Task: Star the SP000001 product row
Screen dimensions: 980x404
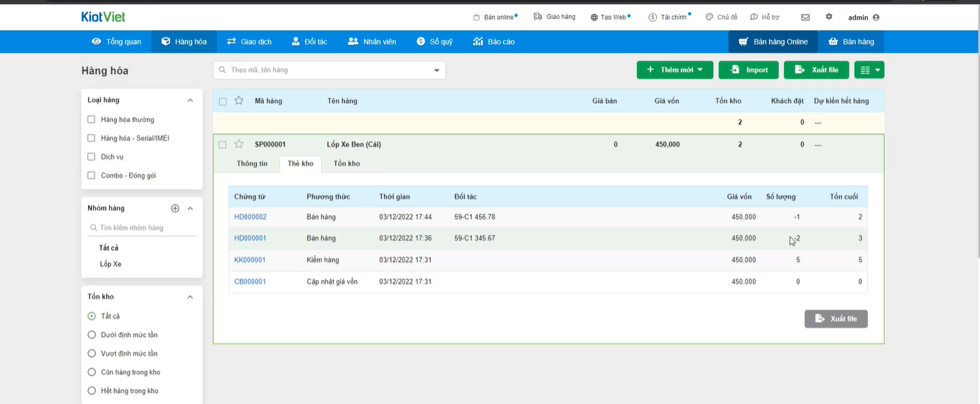Action: (x=239, y=144)
